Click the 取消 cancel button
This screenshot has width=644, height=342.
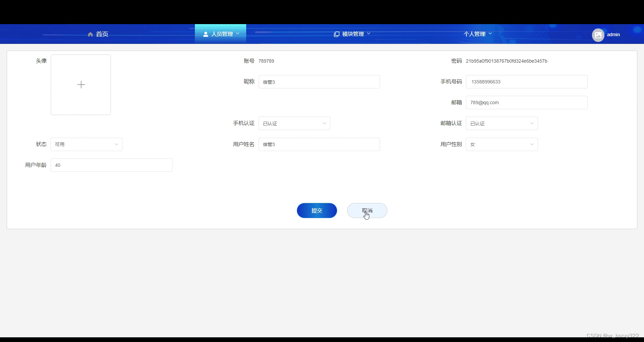click(x=367, y=211)
